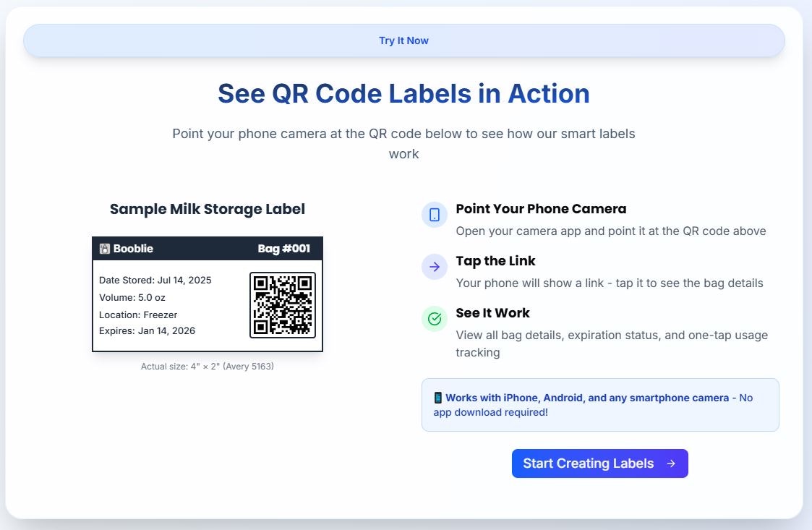
Task: Click the 'Point Your Phone Camera' step title
Action: pos(541,209)
